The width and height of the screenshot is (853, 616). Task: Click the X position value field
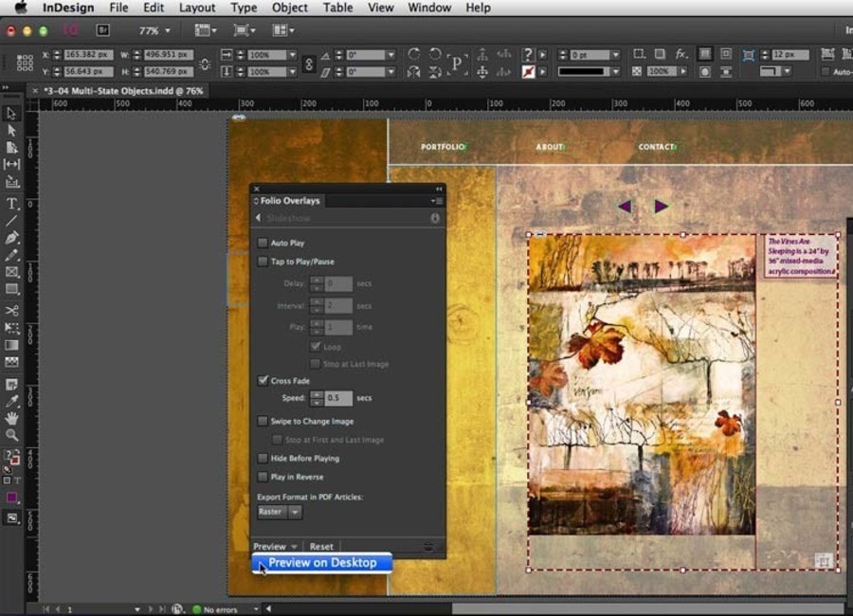(x=89, y=54)
